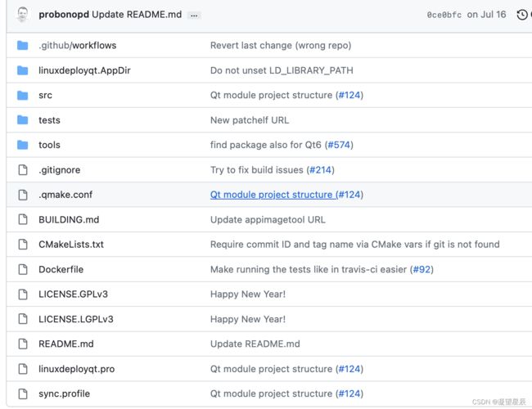This screenshot has height=409, width=532.
Task: Open the tests folder
Action: [49, 120]
